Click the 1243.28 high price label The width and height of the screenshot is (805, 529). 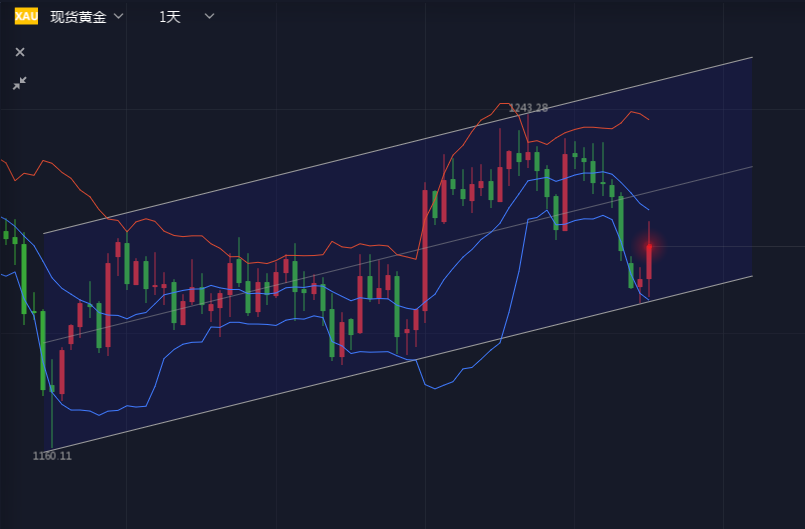528,108
